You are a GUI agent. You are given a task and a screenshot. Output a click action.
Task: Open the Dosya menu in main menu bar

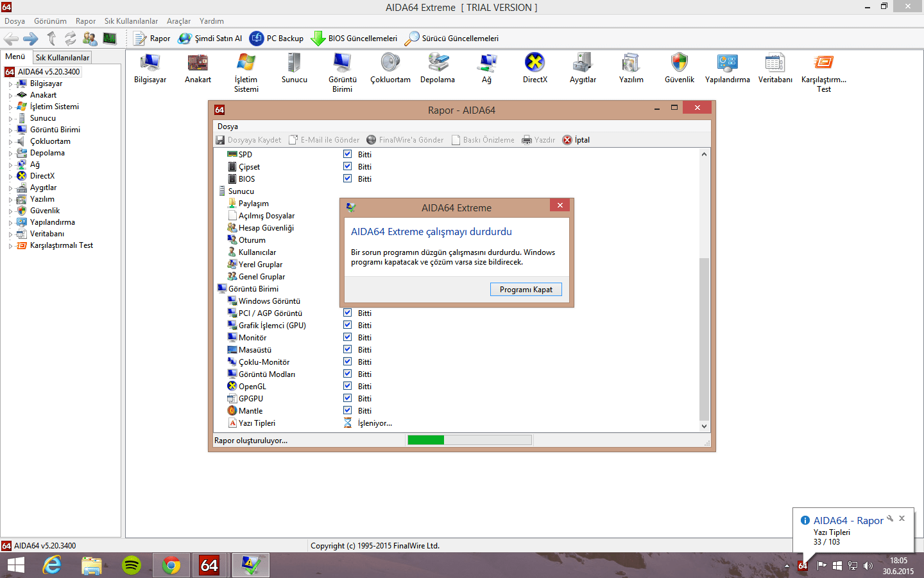pos(15,21)
